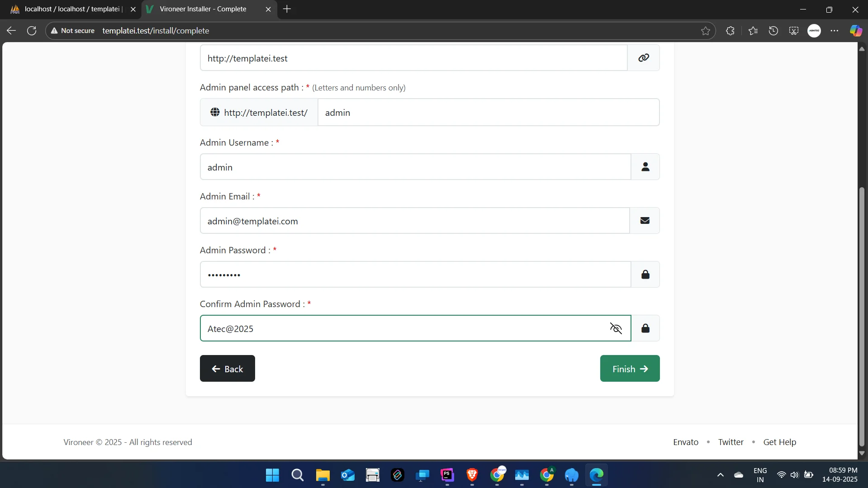The width and height of the screenshot is (868, 488).
Task: Click the lock icon beside Admin Password
Action: (x=645, y=275)
